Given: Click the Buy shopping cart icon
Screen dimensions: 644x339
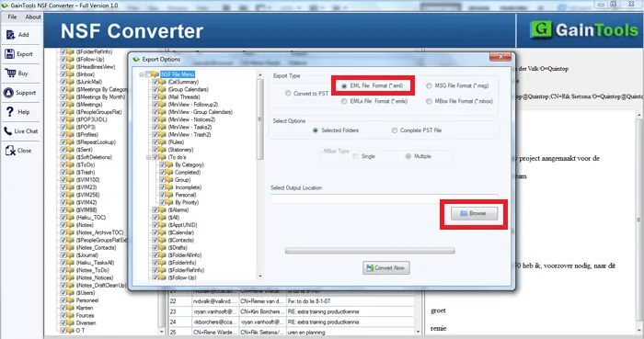Looking at the screenshot, I should coord(10,73).
